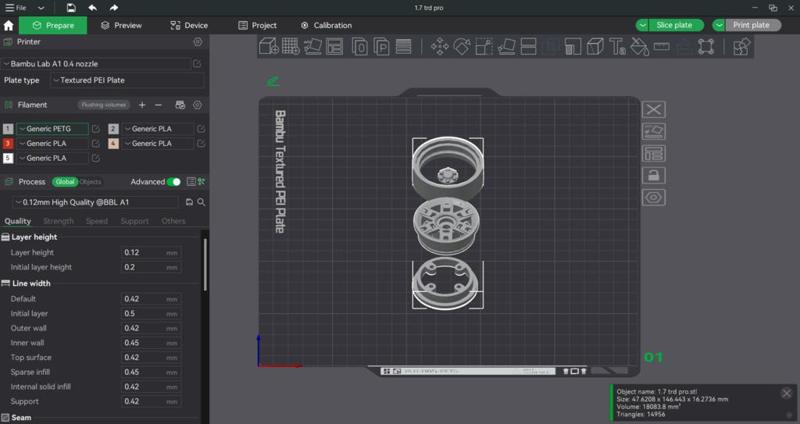Edit filament 1 Generic PETG preset

click(95, 129)
